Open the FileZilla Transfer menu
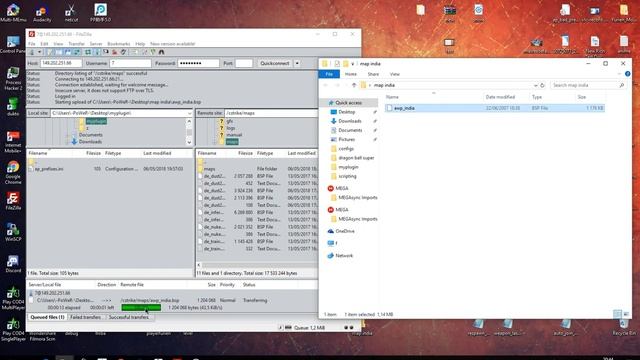Image resolution: width=640 pixels, height=360 pixels. pyautogui.click(x=76, y=44)
